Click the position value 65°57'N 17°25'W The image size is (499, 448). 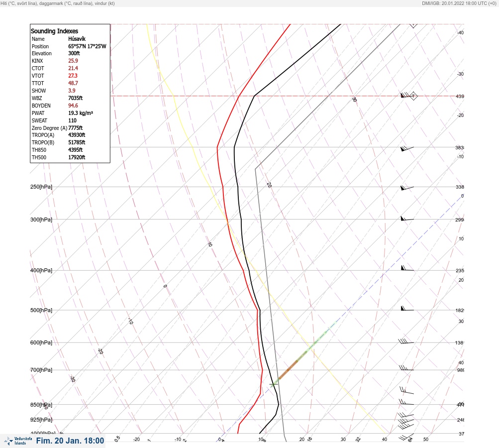pyautogui.click(x=87, y=46)
